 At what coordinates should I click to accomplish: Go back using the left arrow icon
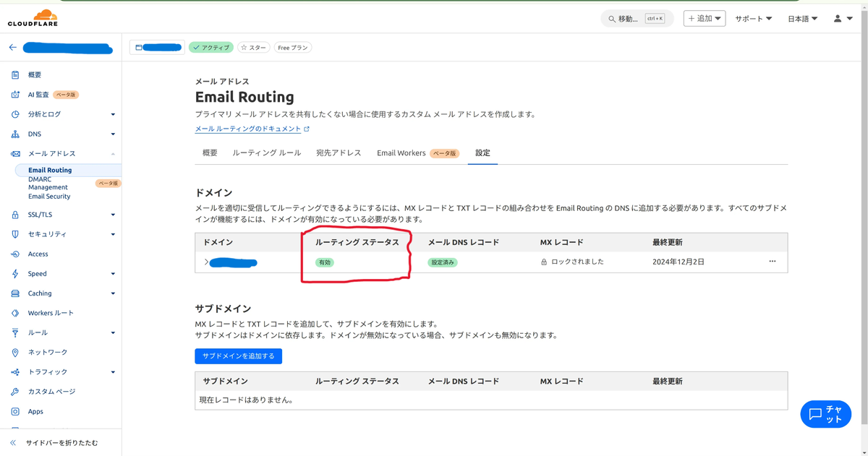(12, 48)
